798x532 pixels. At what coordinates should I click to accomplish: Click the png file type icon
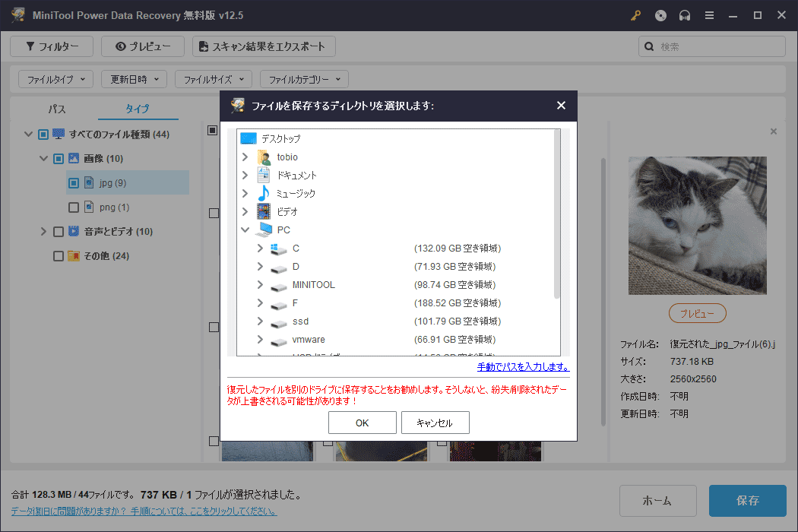click(89, 207)
